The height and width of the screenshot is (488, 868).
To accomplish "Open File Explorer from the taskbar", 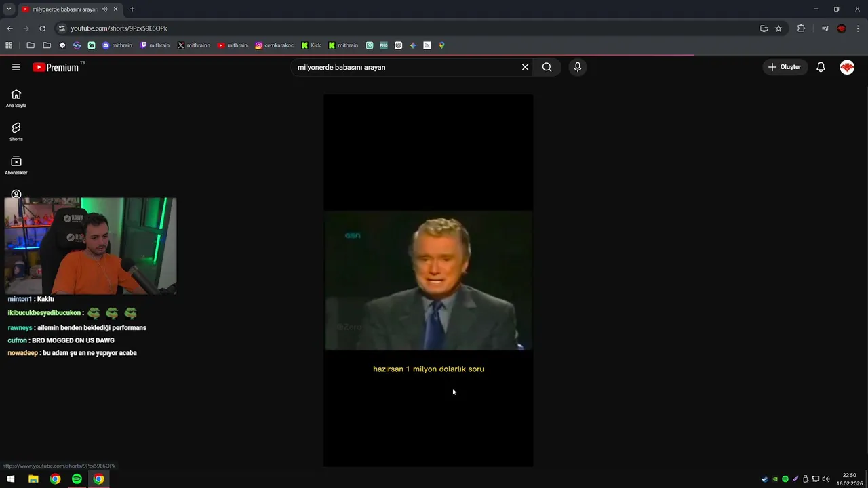I will coord(33,479).
